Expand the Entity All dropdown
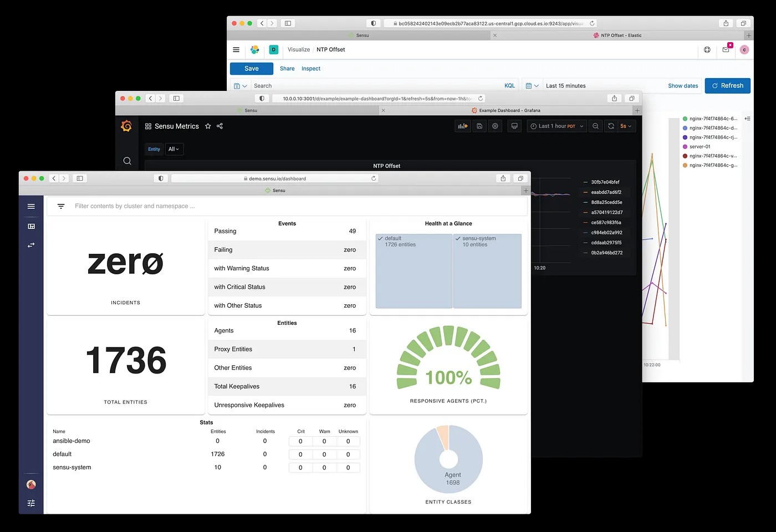Viewport: 776px width, 532px height. [173, 149]
